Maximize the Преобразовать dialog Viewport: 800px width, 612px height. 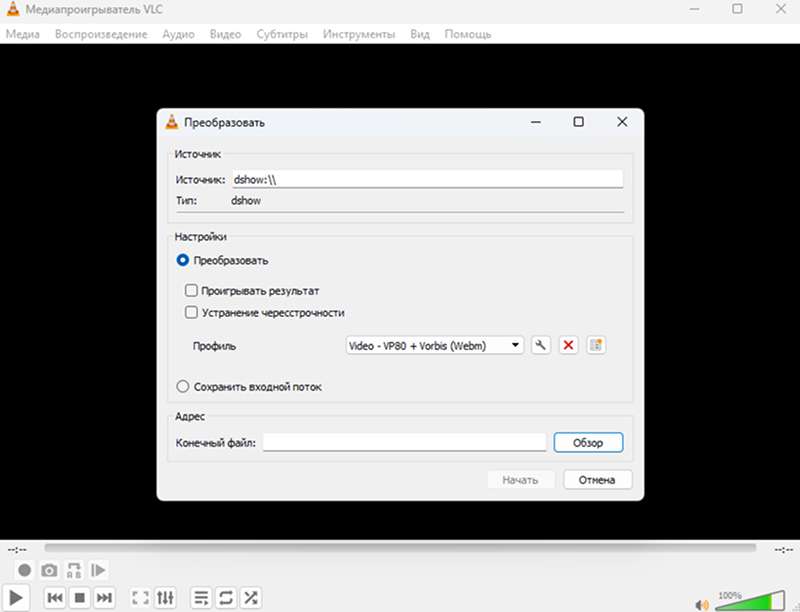coord(579,122)
